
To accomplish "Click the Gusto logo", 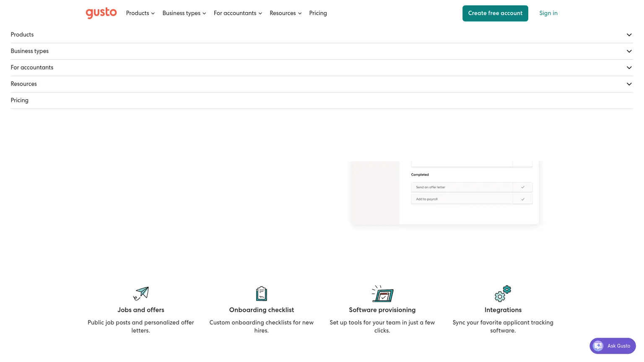I will click(x=101, y=13).
